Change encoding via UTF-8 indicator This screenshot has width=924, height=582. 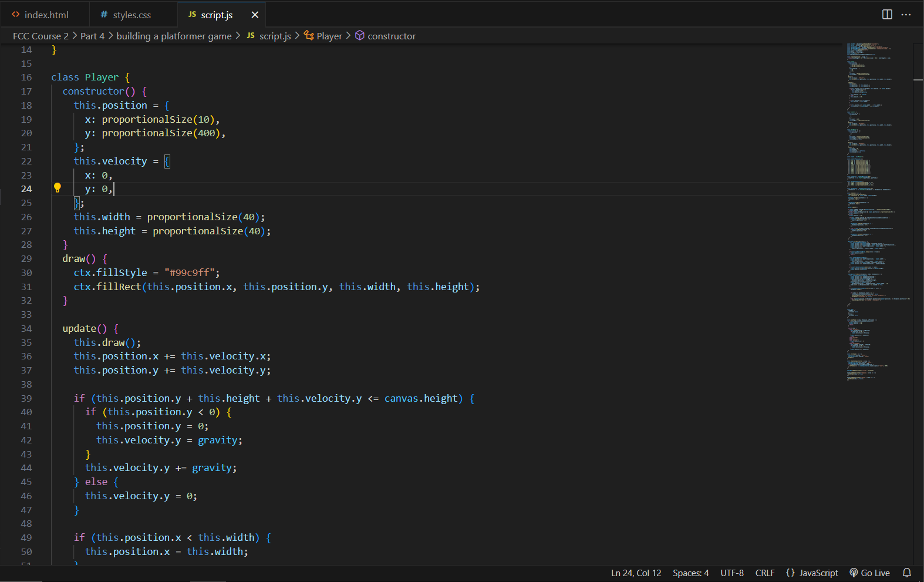731,573
